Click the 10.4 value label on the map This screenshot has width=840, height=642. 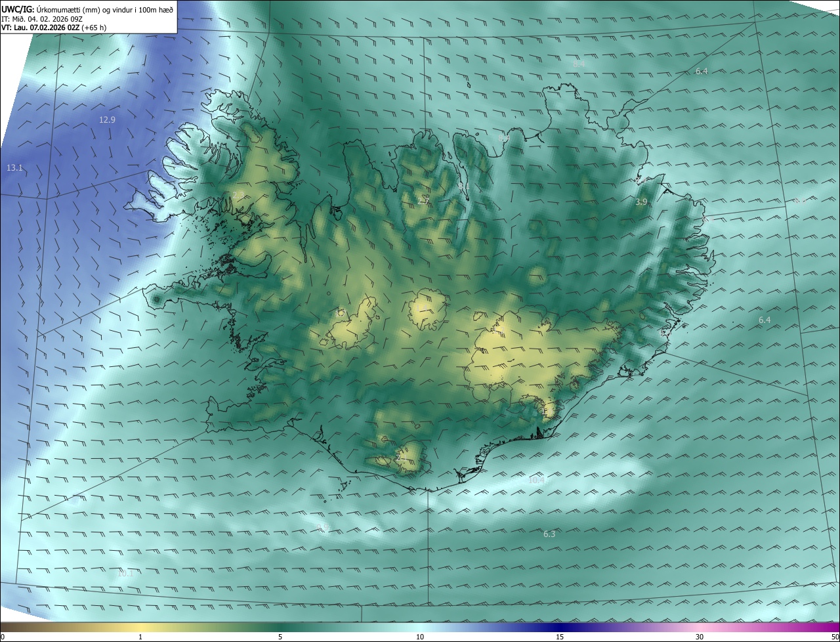pyautogui.click(x=536, y=481)
